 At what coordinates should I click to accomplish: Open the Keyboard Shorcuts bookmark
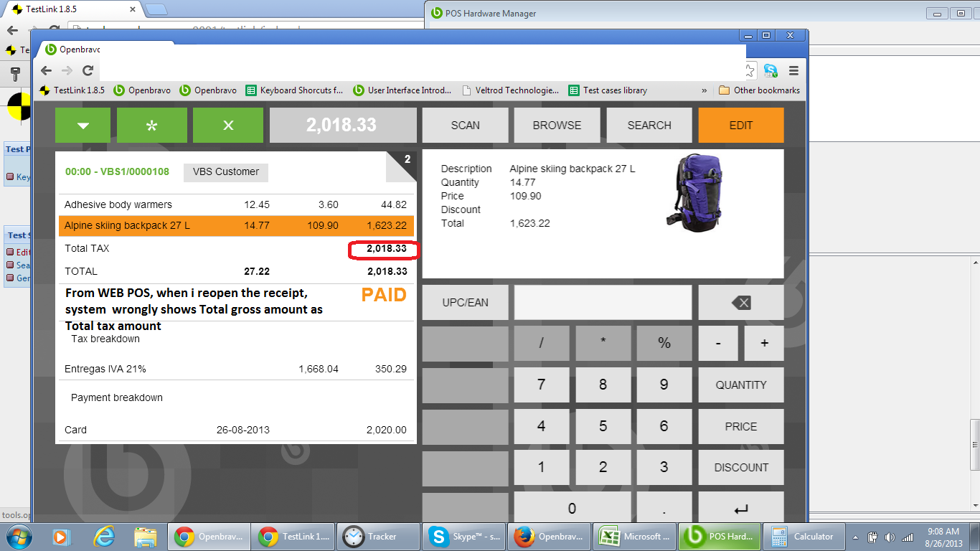pos(295,90)
